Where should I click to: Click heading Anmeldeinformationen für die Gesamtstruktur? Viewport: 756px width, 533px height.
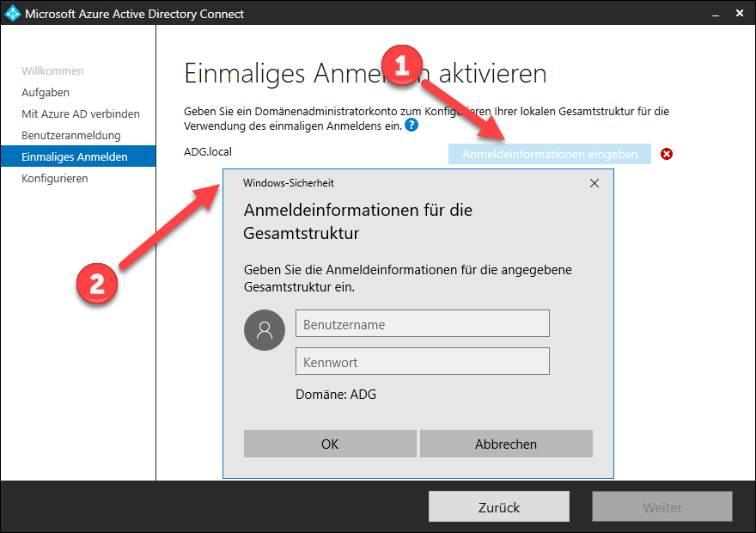tap(357, 222)
